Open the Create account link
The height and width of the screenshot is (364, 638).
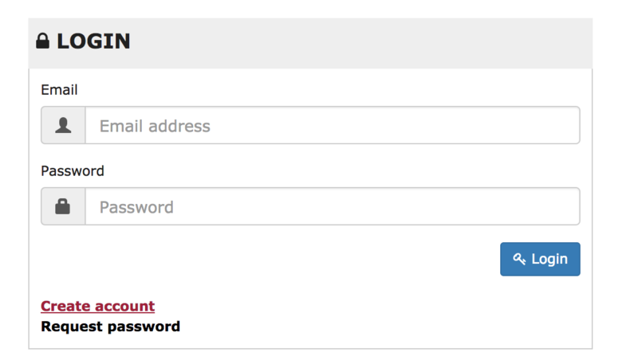click(97, 306)
